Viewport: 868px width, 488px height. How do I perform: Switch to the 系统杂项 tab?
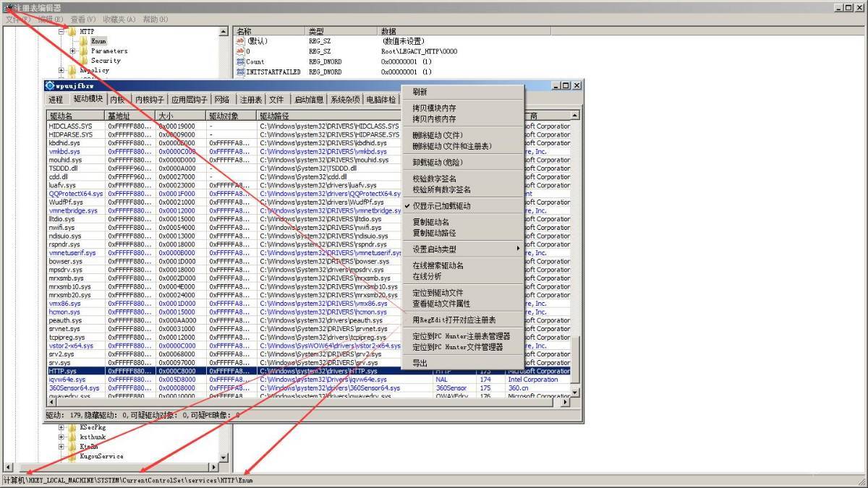tap(346, 99)
